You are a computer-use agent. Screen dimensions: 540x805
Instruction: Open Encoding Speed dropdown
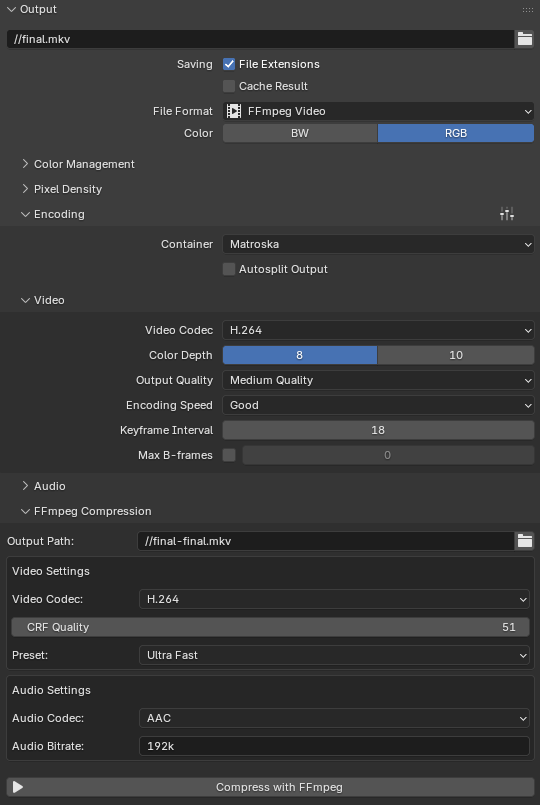(x=378, y=405)
